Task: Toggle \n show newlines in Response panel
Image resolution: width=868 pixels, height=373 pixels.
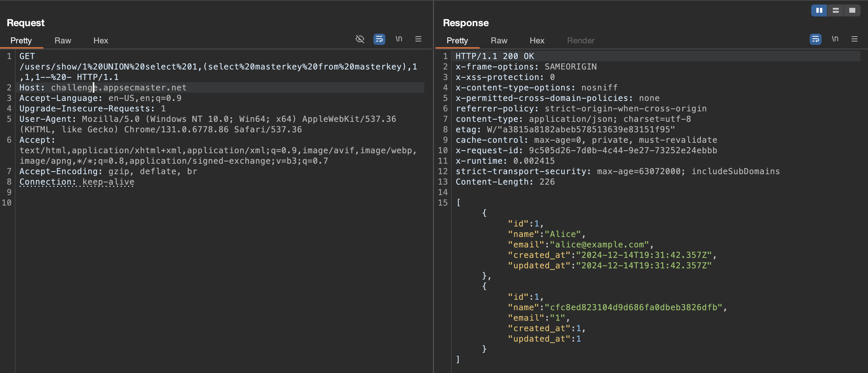Action: point(835,39)
